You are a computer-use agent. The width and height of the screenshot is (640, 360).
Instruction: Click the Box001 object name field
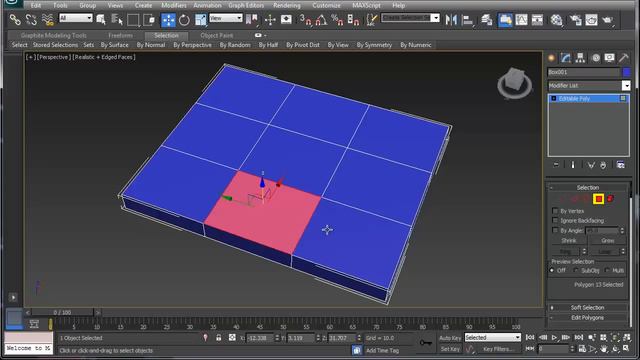click(x=584, y=72)
